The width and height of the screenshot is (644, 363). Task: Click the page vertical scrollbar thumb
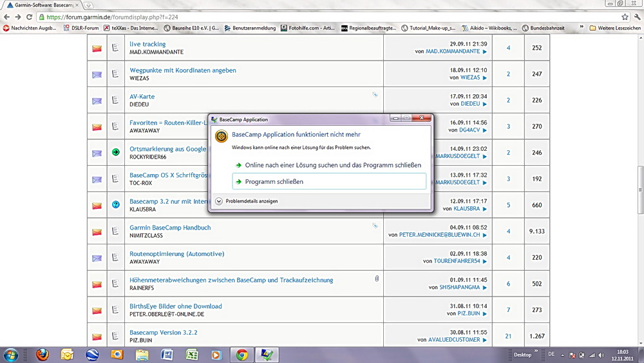[x=640, y=190]
